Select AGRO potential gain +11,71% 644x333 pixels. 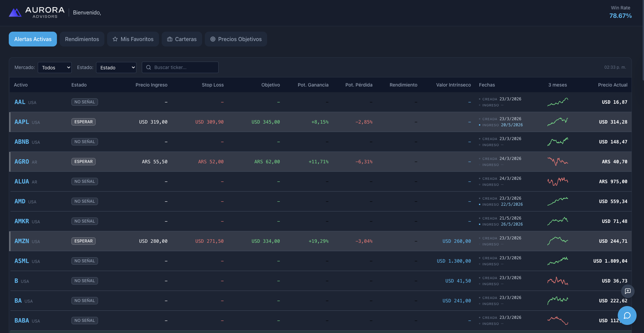click(x=319, y=162)
